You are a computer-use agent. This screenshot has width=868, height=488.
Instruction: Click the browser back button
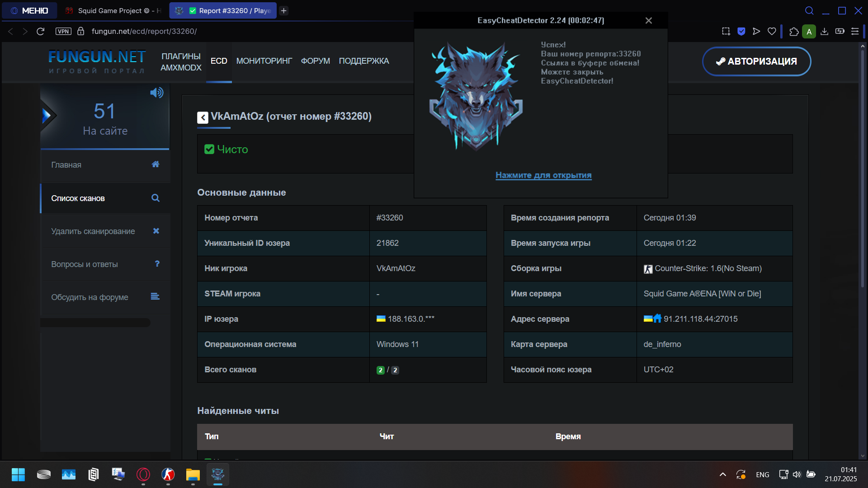point(10,31)
